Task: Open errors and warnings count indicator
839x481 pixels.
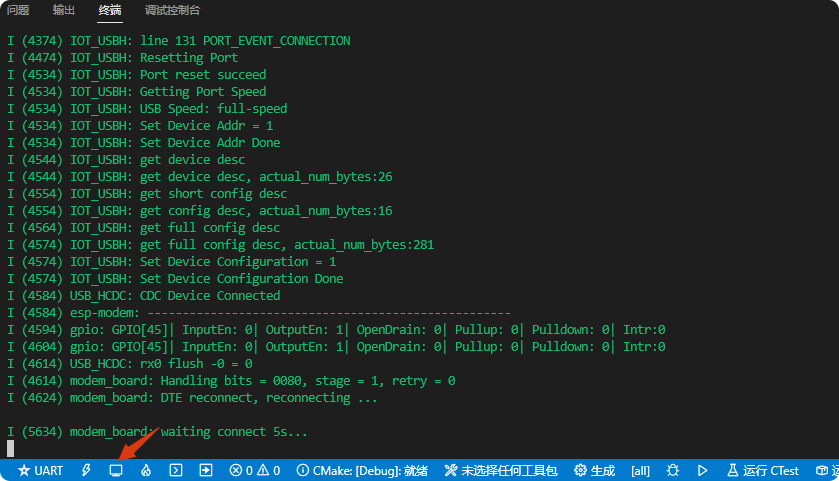Action: (254, 470)
